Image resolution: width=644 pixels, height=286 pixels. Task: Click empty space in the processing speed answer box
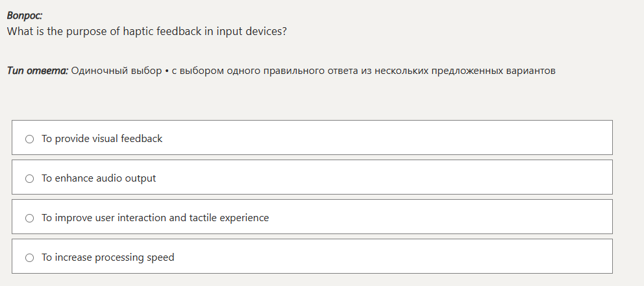(422, 256)
